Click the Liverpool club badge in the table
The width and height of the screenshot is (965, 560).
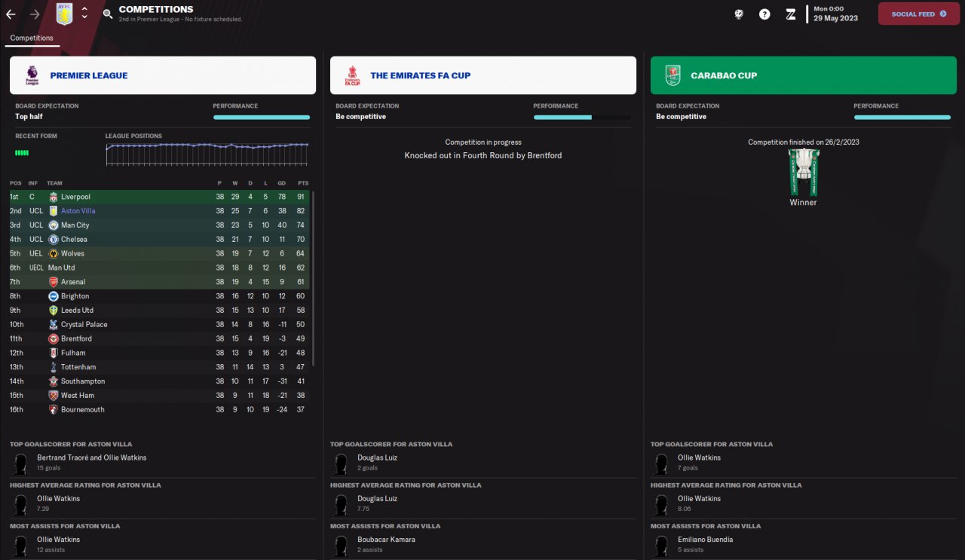click(54, 197)
